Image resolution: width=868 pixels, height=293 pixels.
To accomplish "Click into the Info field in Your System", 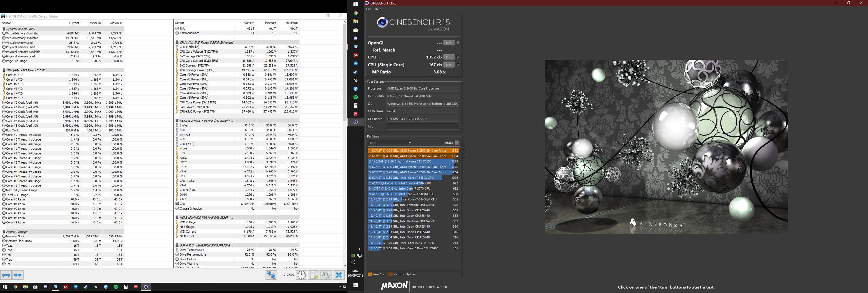I will 422,126.
